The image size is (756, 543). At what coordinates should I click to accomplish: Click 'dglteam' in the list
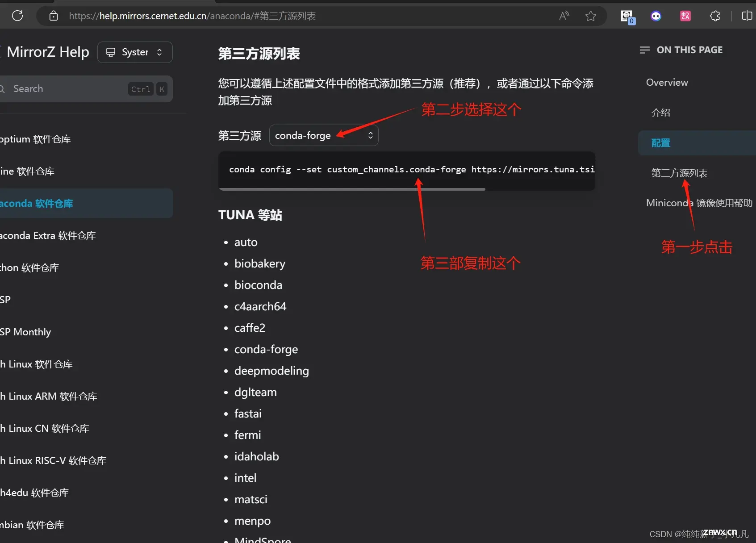coord(255,393)
